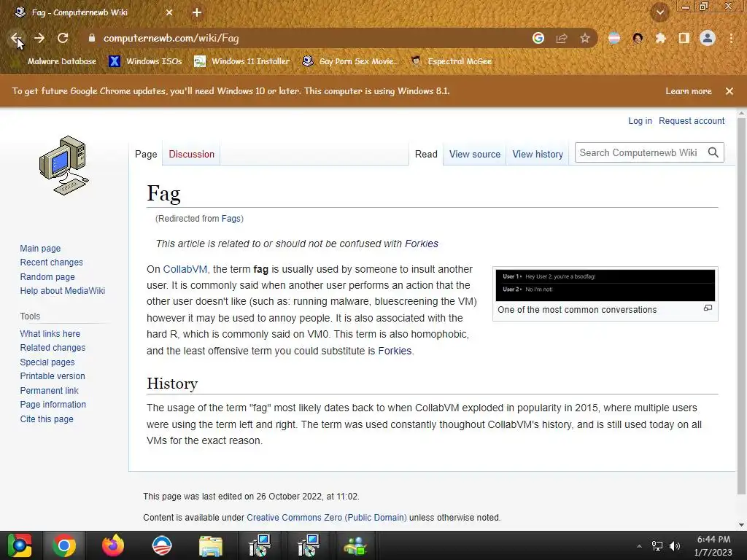The height and width of the screenshot is (560, 747).
Task: Click the browser forward arrow
Action: click(39, 38)
